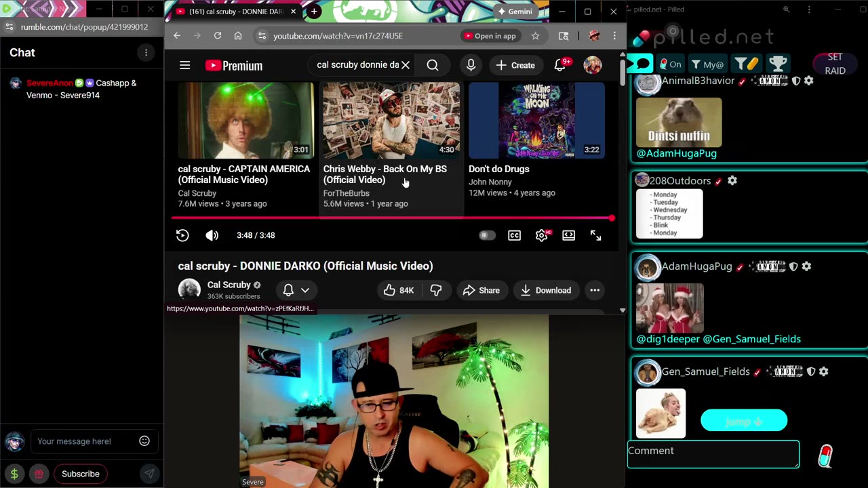The width and height of the screenshot is (868, 488).
Task: Open the YouTube hamburger guide menu
Action: (184, 65)
